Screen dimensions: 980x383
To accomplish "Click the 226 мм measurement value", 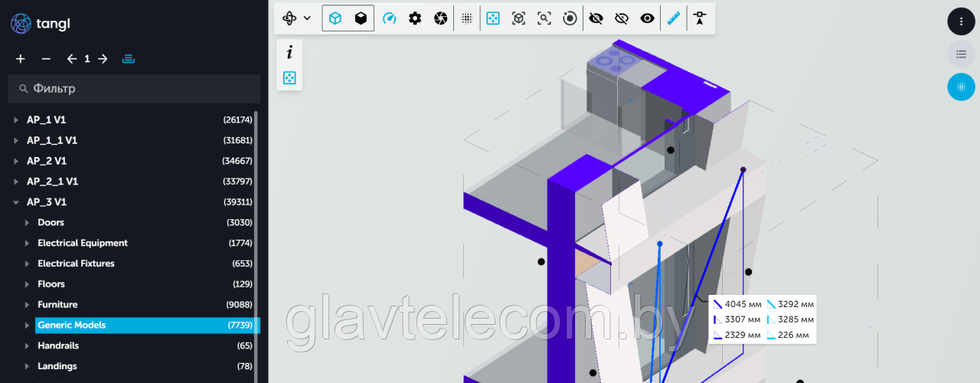I will point(793,335).
